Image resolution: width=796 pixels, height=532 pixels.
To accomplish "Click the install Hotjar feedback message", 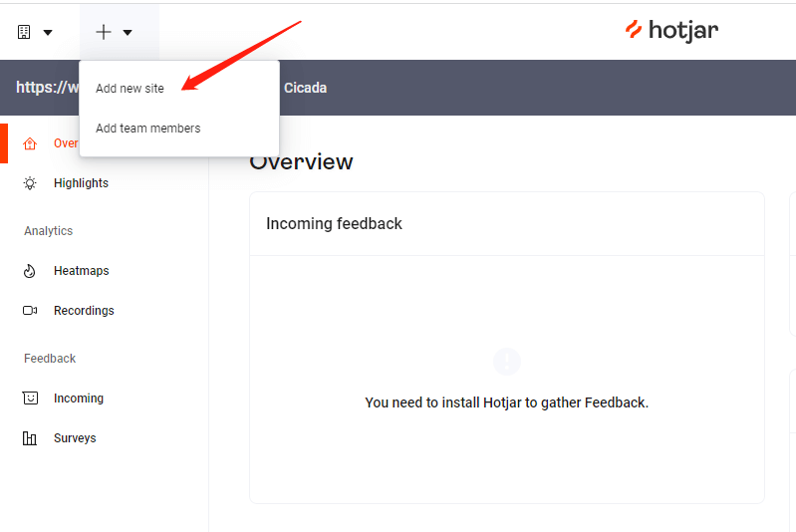I will point(507,402).
